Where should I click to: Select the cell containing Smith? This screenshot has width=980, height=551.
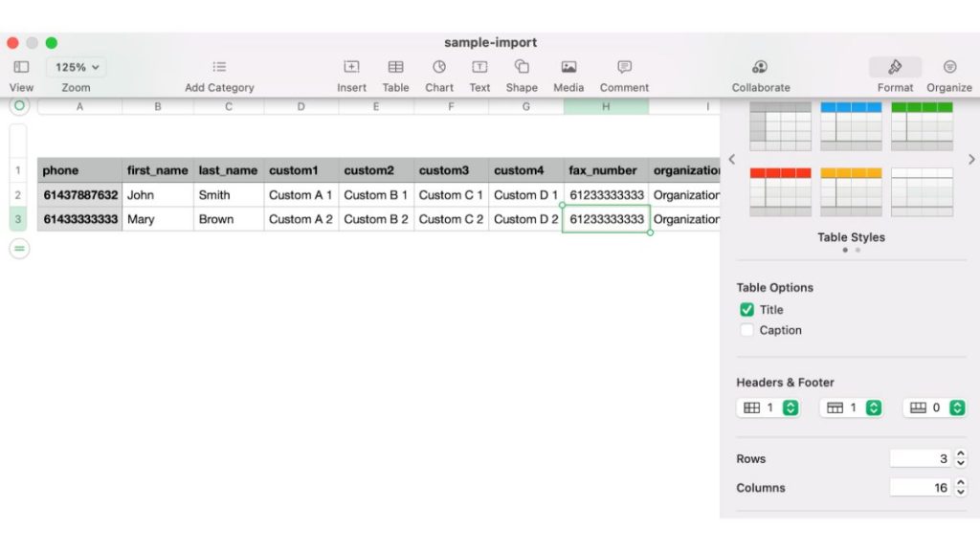click(229, 195)
